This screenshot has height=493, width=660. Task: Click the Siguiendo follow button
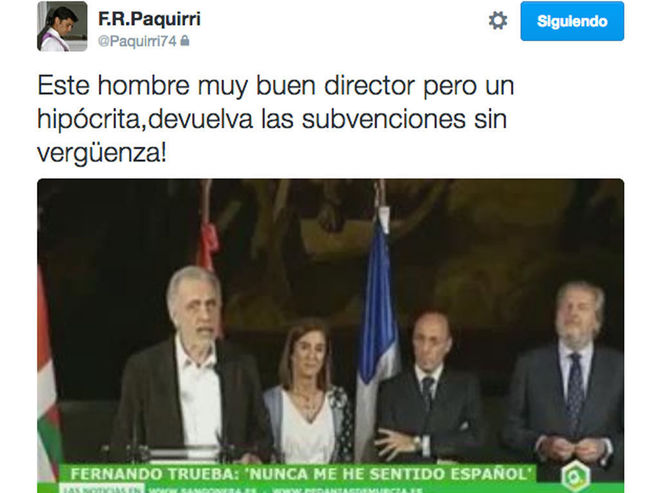[572, 21]
